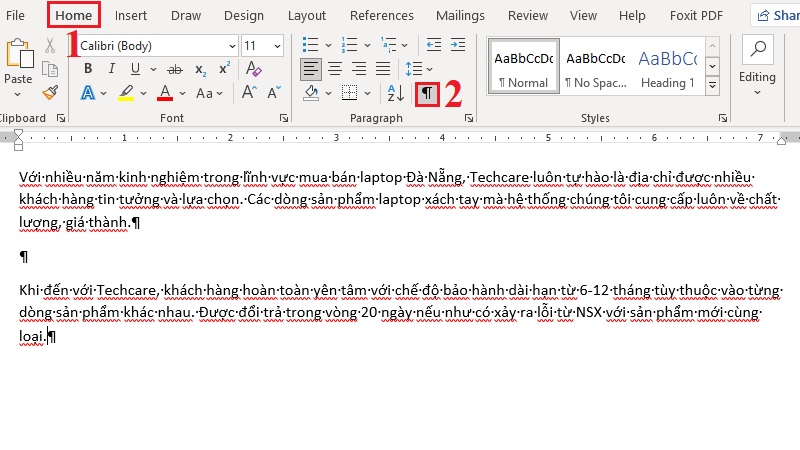
Task: Click Clear All Formatting icon
Action: [253, 68]
